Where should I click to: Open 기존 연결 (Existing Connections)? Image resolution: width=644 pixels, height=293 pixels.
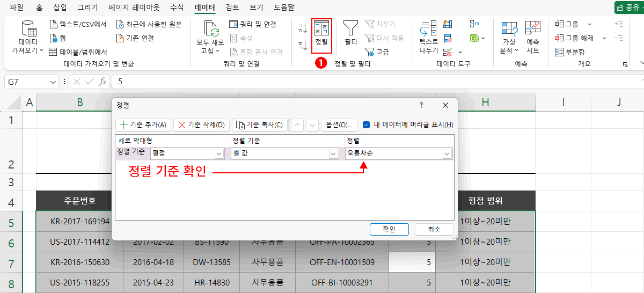136,38
